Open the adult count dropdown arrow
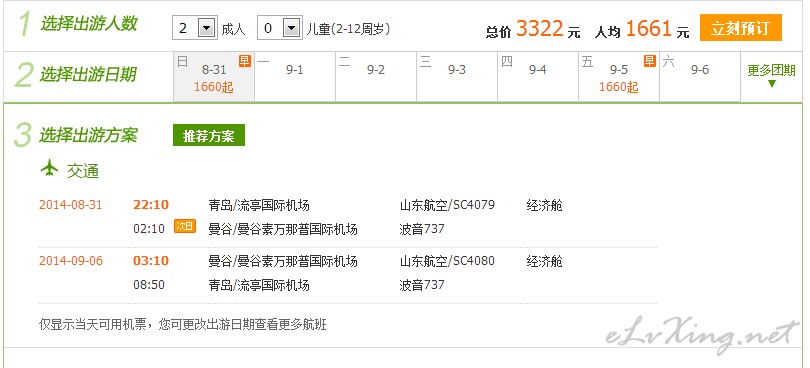 207,28
